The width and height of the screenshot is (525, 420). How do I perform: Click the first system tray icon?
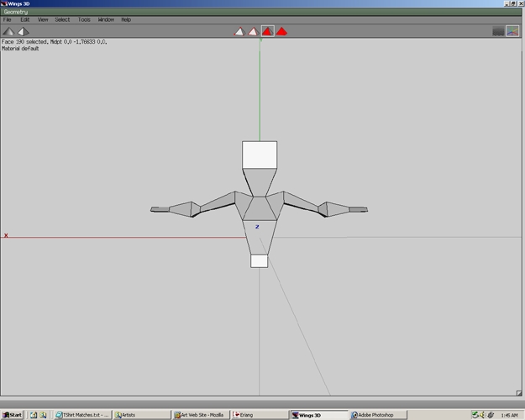tap(475, 415)
